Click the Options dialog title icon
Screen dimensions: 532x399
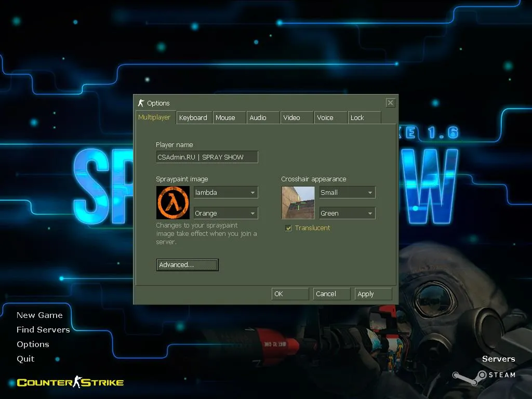point(141,103)
